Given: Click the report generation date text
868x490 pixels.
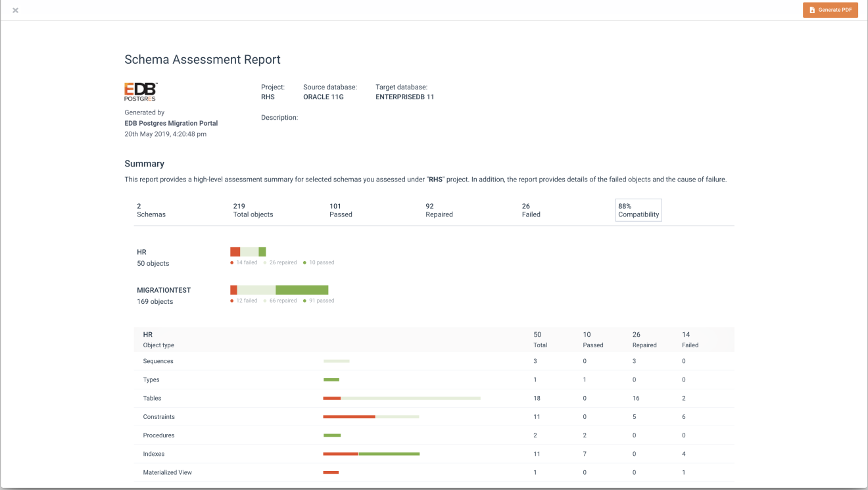Looking at the screenshot, I should (166, 134).
